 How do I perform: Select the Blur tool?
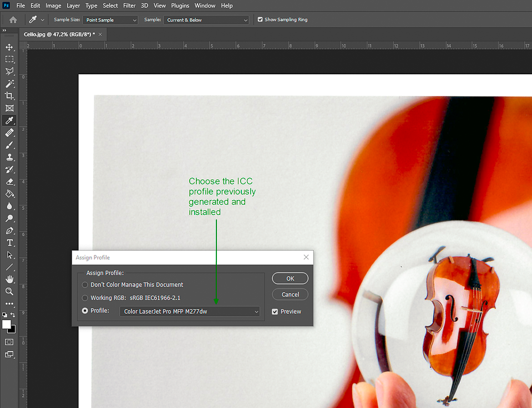9,206
